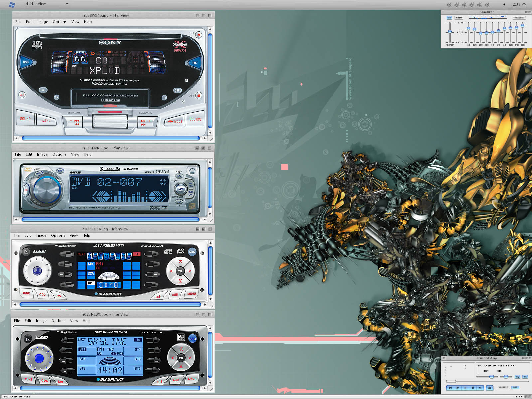Open Options menu in h023LOSA.jpg window
532x399 pixels.
coord(58,235)
